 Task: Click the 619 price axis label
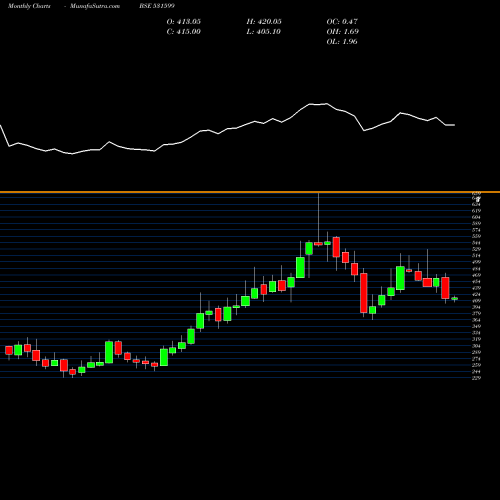(477, 211)
